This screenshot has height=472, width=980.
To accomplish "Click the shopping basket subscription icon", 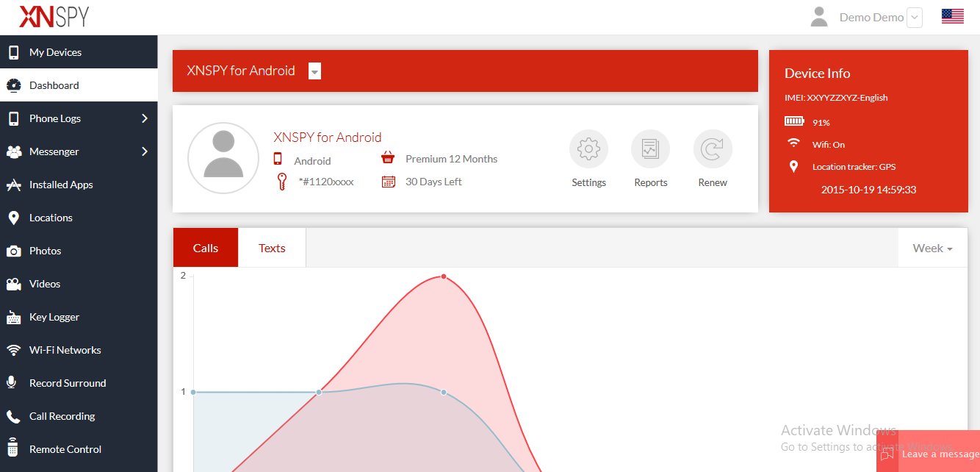I will point(388,158).
